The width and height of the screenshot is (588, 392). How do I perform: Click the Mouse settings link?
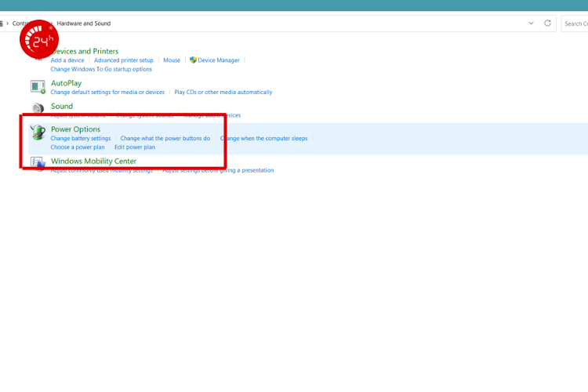172,60
